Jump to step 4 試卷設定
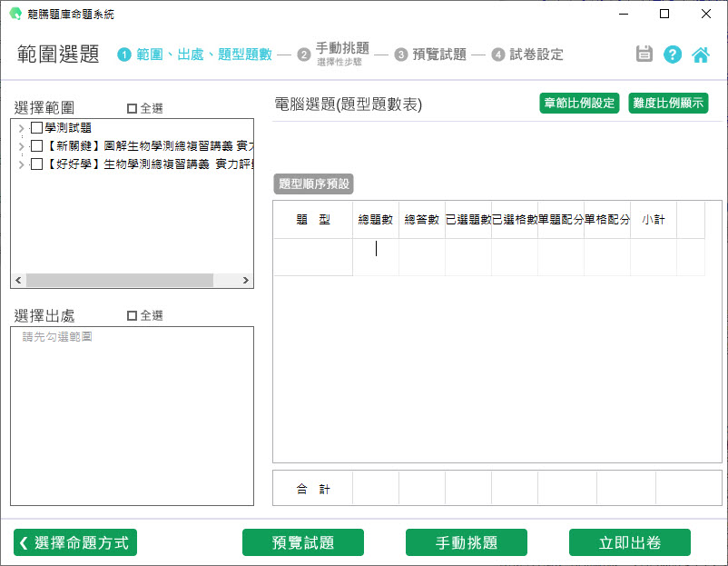The image size is (728, 566). pos(536,55)
